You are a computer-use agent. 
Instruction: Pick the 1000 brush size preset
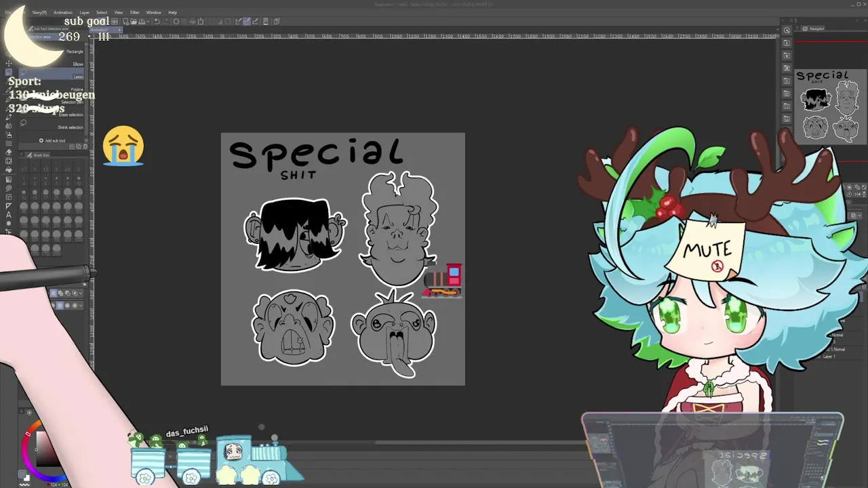(79, 235)
